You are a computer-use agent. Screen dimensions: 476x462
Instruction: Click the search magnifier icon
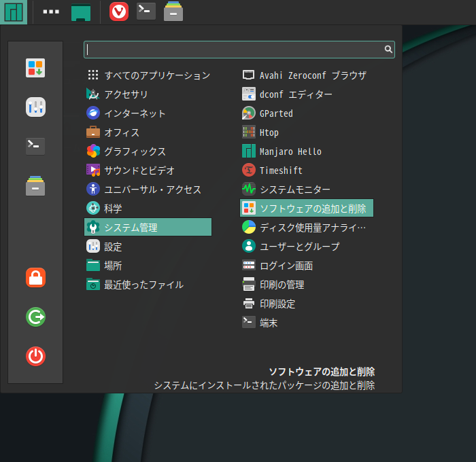(388, 50)
